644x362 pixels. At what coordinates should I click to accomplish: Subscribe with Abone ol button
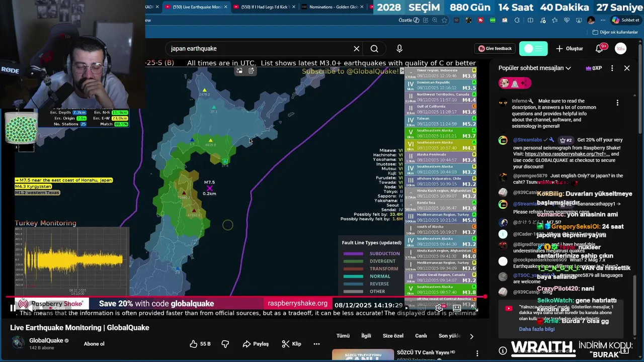coord(94,344)
